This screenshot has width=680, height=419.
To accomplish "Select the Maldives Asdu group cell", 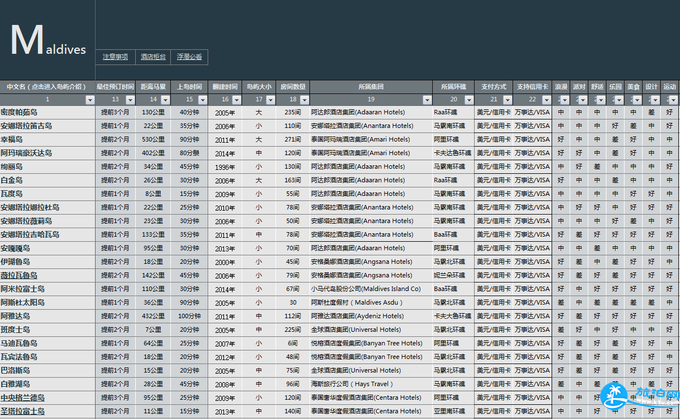I will [x=371, y=302].
